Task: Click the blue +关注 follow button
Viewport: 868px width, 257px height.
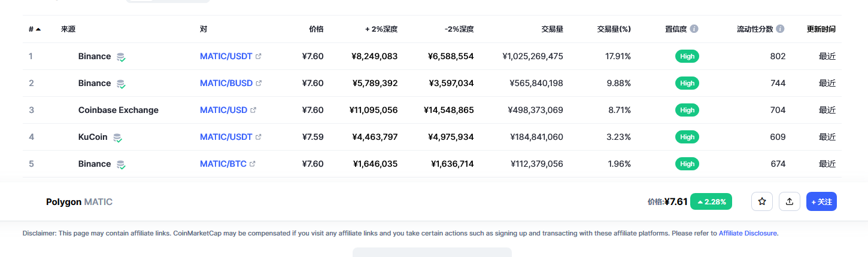Action: pos(821,201)
